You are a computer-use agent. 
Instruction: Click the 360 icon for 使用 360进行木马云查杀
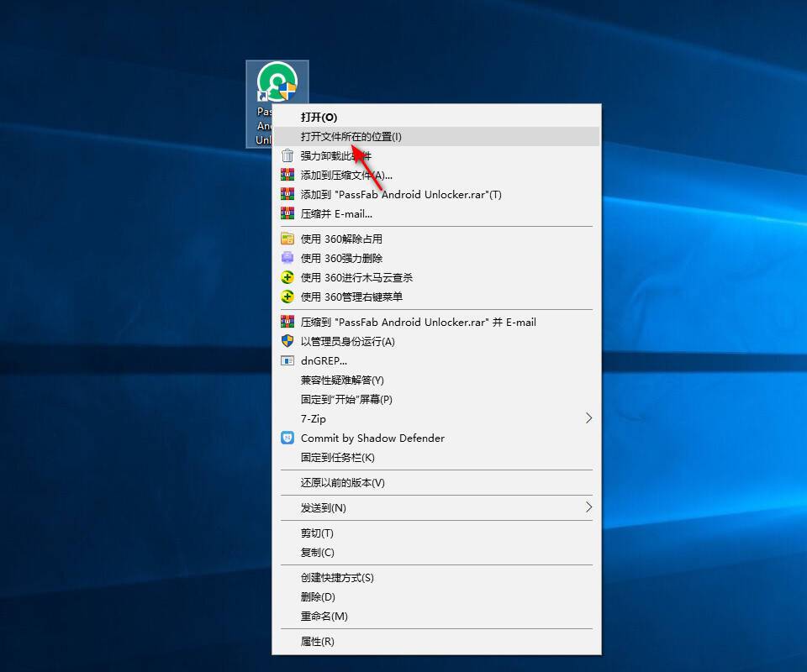(287, 277)
